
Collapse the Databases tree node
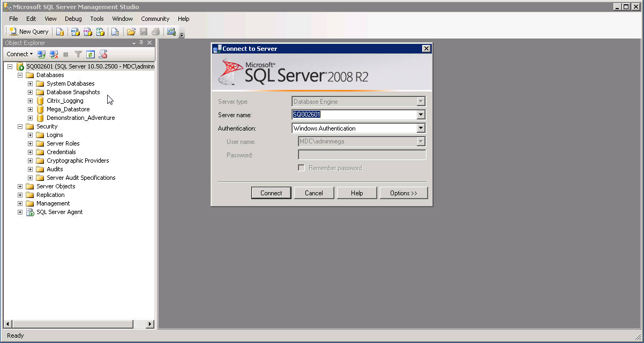click(20, 75)
